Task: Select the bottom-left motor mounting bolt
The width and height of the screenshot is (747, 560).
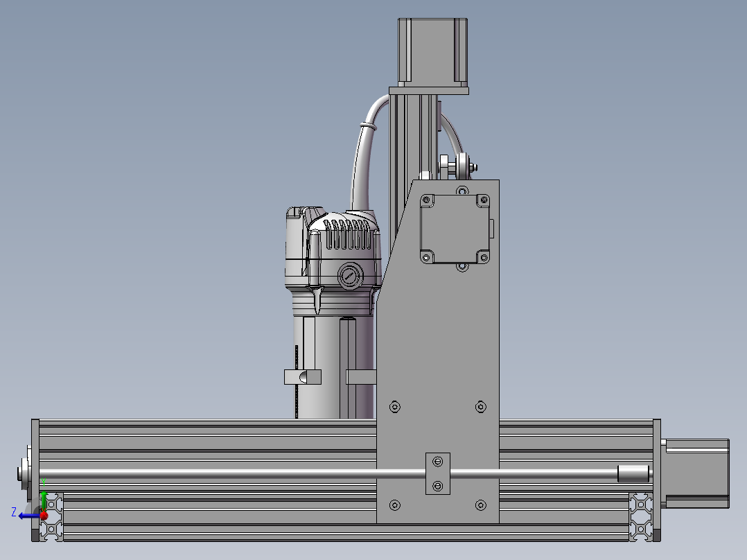Action: [426, 258]
